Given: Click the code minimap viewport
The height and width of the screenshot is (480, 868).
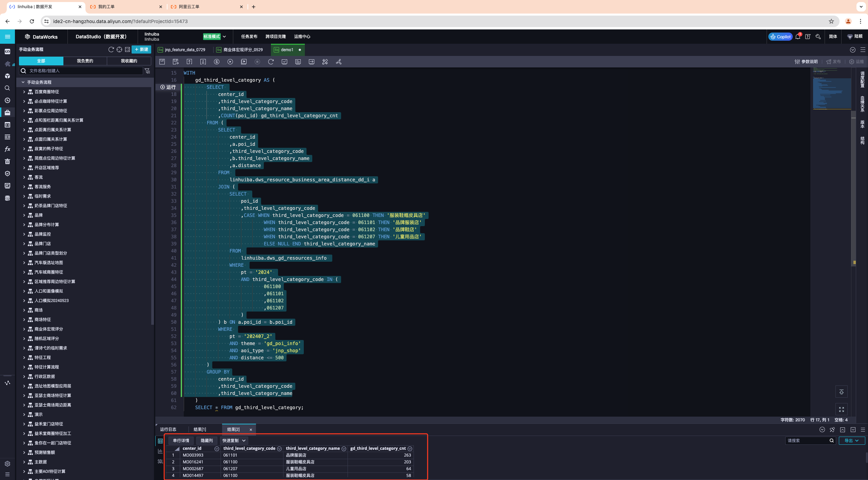Looking at the screenshot, I should 832,94.
